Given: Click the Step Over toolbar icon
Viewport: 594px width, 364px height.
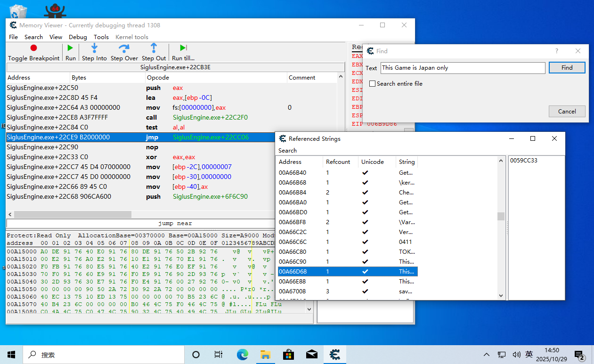Looking at the screenshot, I should (124, 48).
